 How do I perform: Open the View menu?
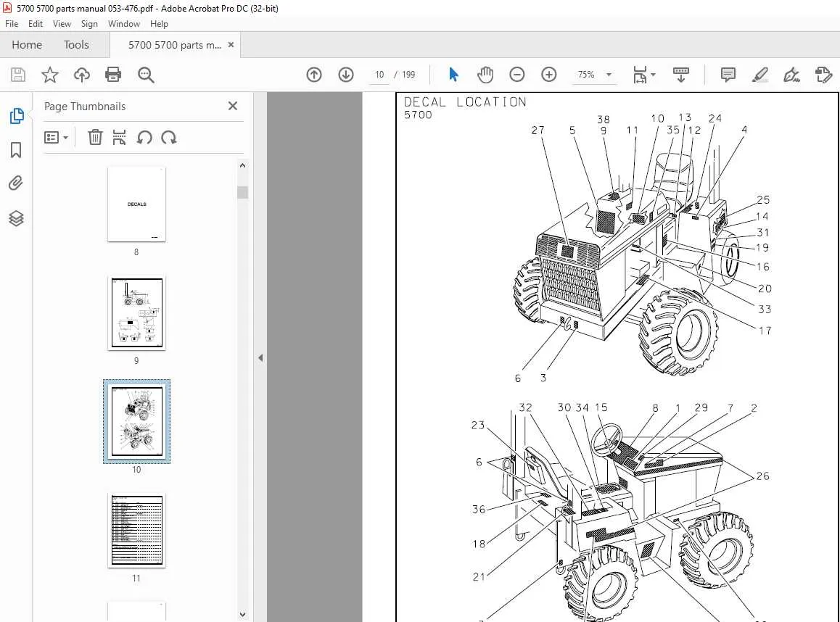[62, 23]
